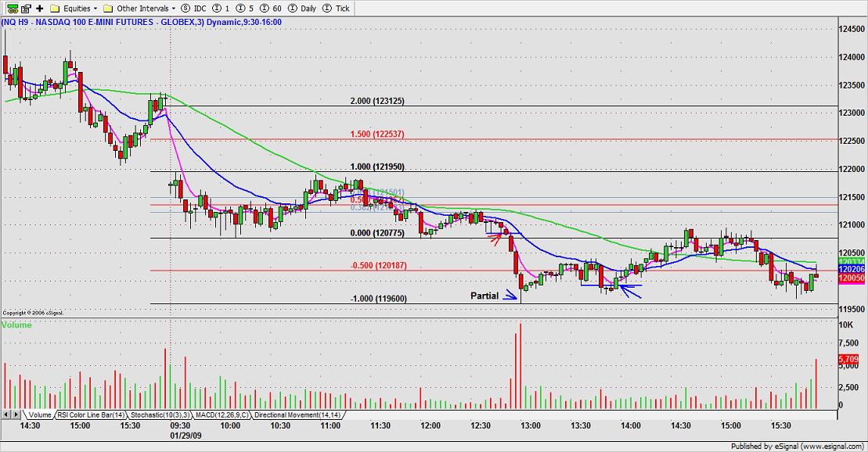Click the 1.000 (121950) Fibonacci label

[x=377, y=167]
